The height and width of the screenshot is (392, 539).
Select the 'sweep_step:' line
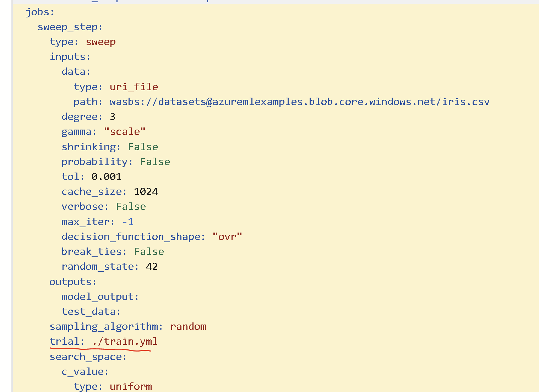70,27
